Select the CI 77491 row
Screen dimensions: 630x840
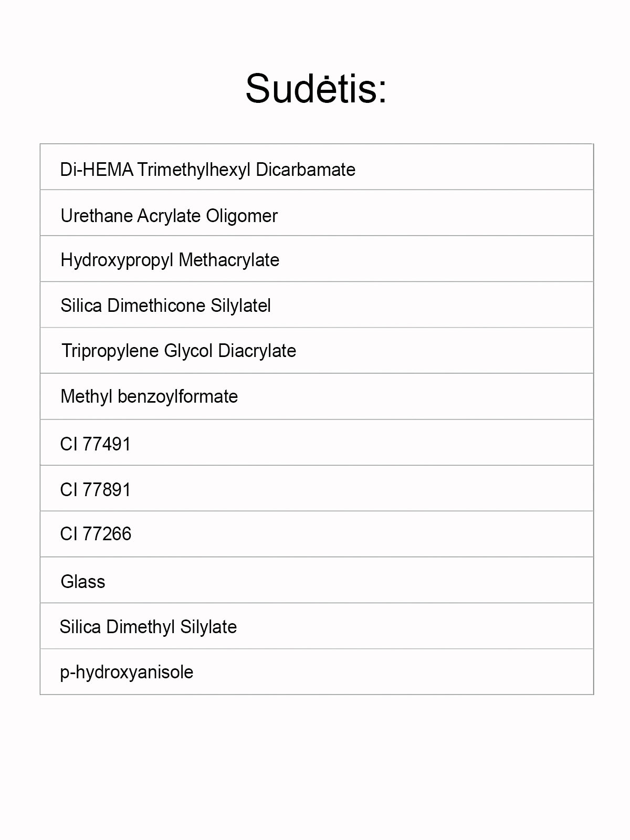point(95,444)
